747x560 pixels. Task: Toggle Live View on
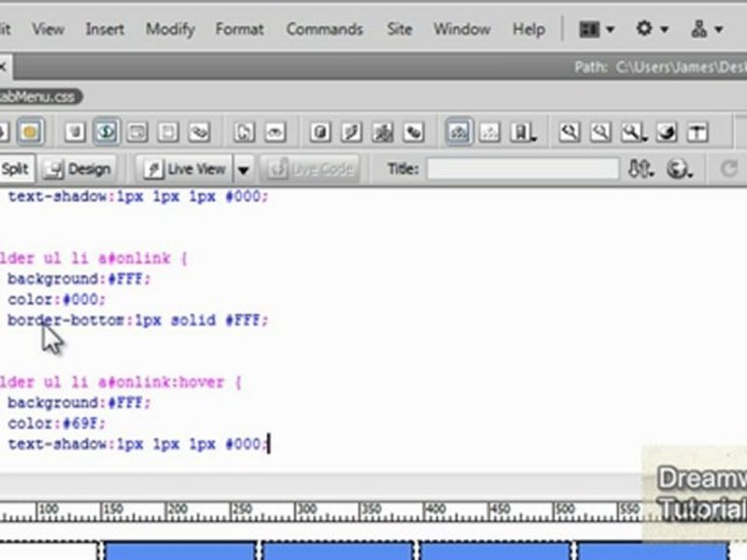[x=185, y=169]
